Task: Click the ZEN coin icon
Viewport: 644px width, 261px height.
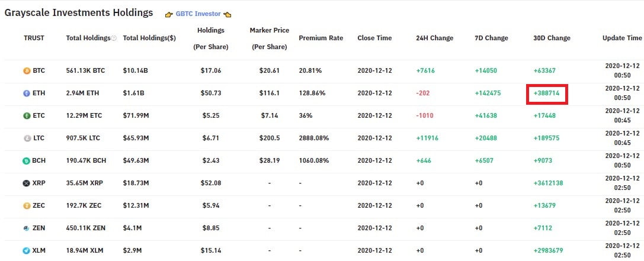Action: pos(27,228)
